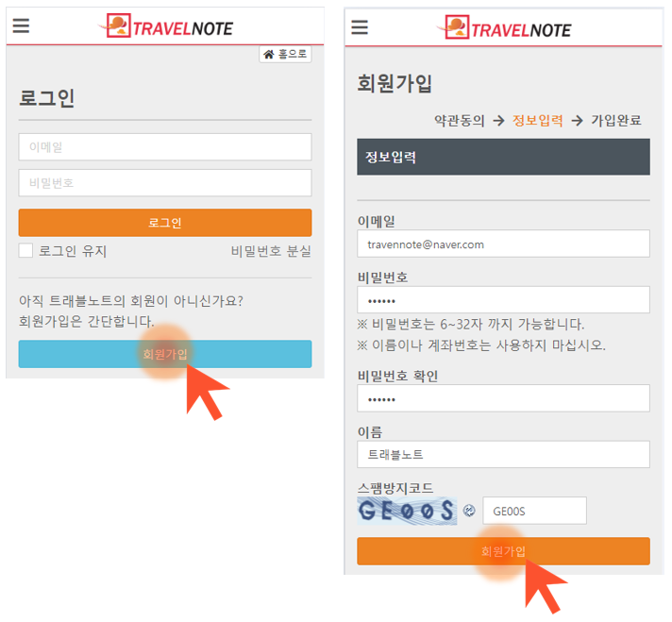672x622 pixels.
Task: Click 이름 field containing 트래블노트
Action: click(x=503, y=454)
